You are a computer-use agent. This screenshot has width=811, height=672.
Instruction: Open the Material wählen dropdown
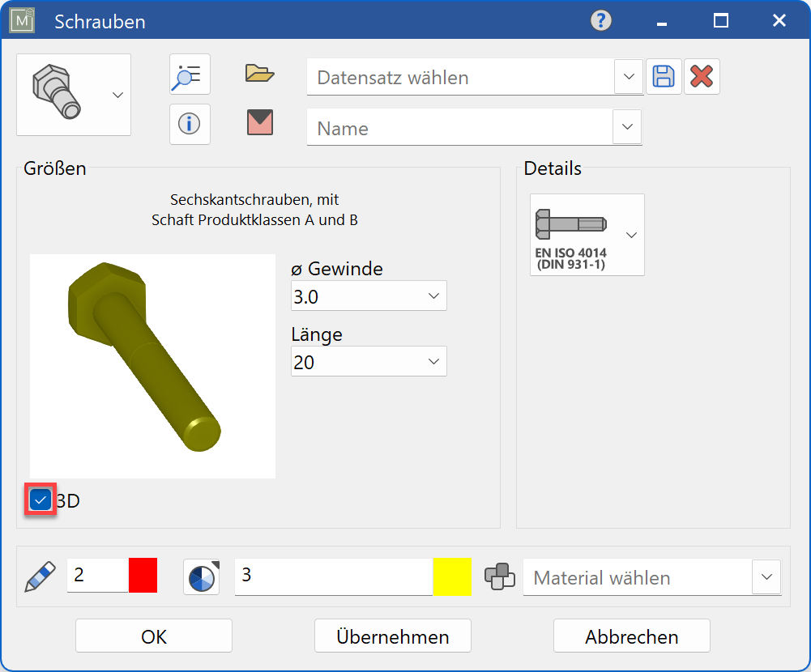[766, 576]
